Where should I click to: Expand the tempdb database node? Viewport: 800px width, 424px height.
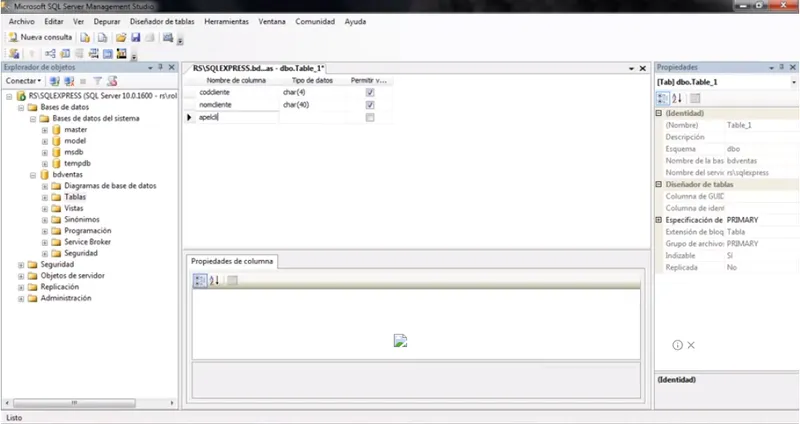[44, 163]
